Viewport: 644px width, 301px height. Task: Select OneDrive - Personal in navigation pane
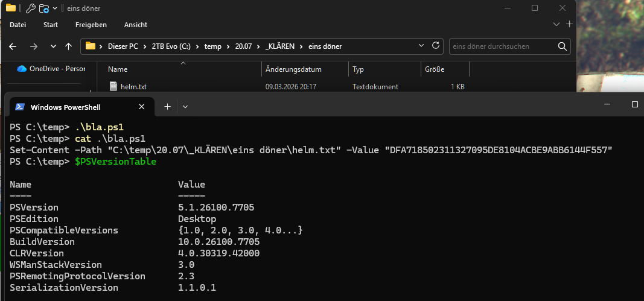(57, 69)
